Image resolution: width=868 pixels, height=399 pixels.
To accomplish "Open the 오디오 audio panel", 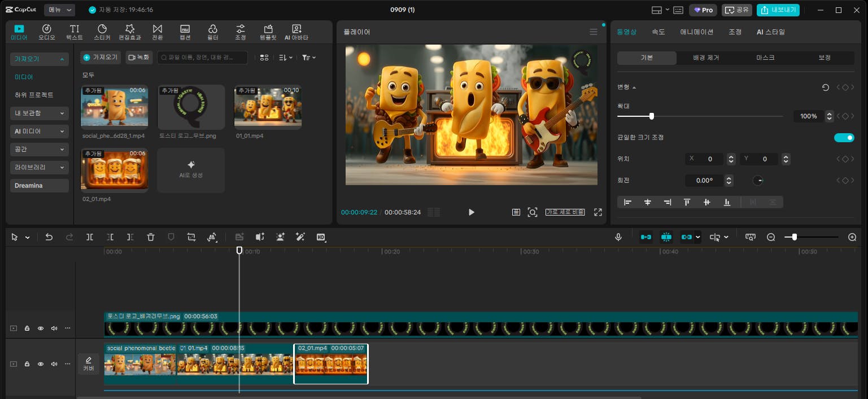I will click(47, 32).
